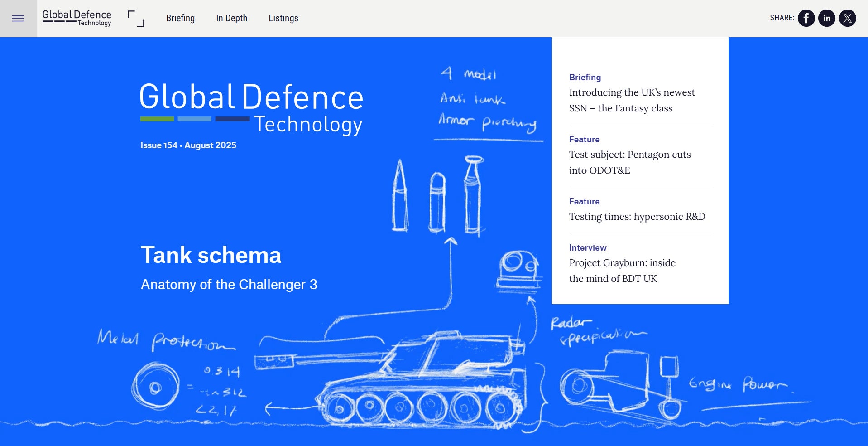
Task: Open the 'Tank schema' cover story headline
Action: (211, 255)
